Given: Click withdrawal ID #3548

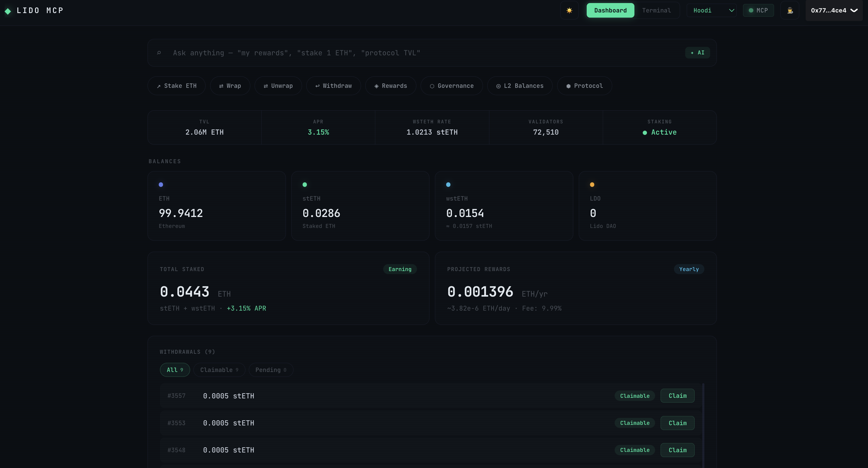Looking at the screenshot, I should (x=177, y=450).
